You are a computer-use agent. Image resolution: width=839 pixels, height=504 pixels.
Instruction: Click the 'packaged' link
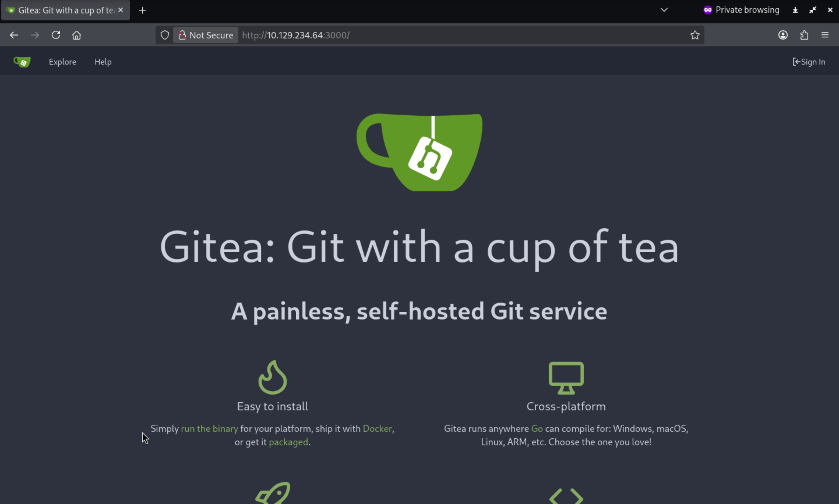click(x=288, y=442)
